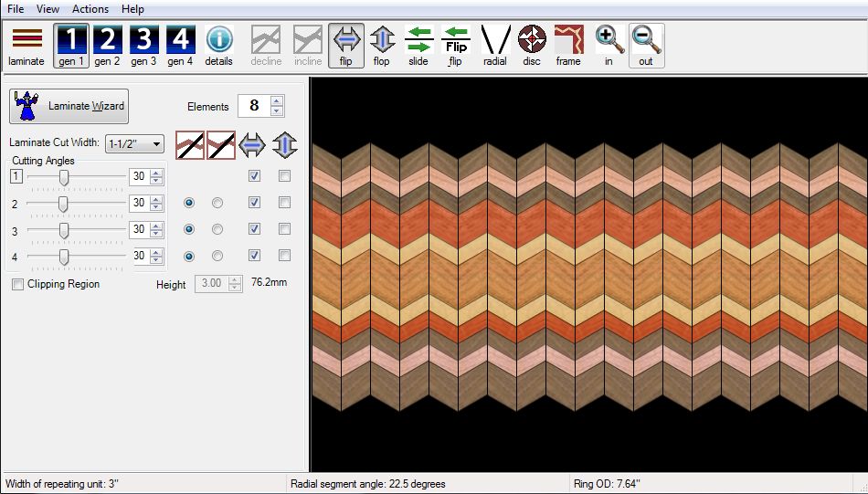Zoom out using magnifier icon

646,45
